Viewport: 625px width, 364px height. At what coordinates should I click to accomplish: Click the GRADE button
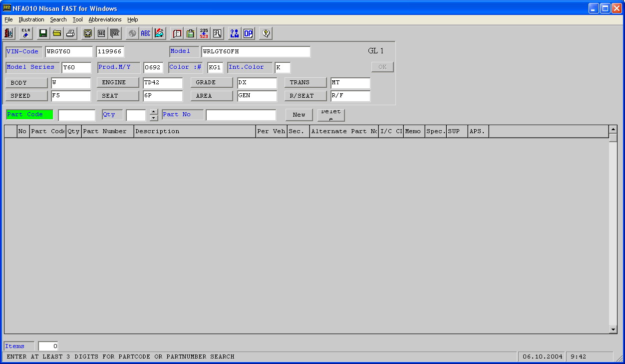212,83
